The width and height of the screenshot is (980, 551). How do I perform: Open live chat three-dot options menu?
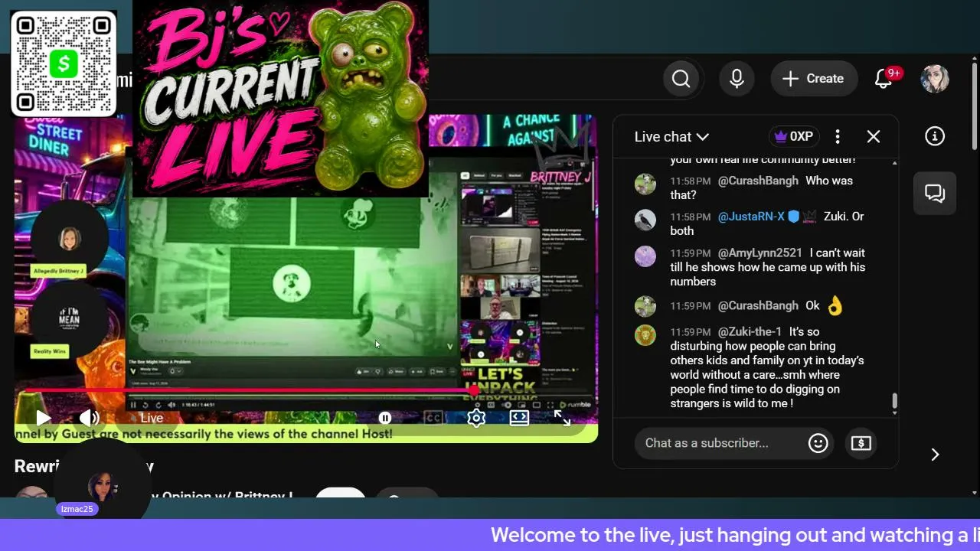(x=838, y=136)
